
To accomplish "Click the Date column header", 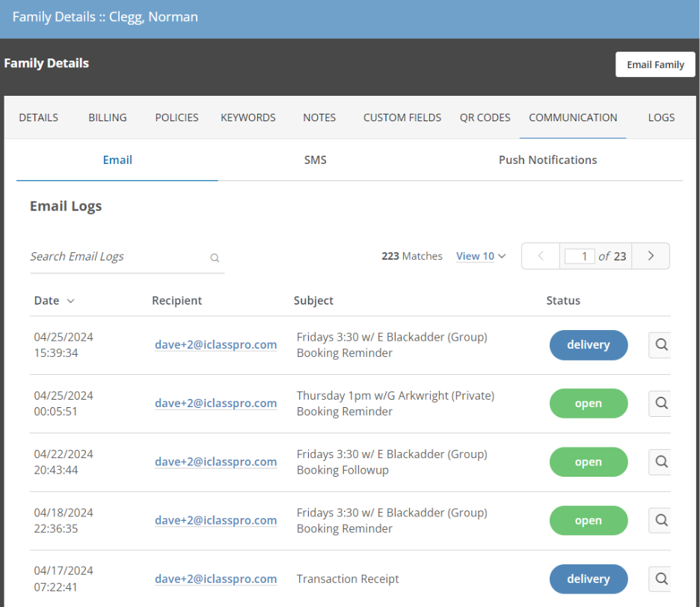I will pyautogui.click(x=47, y=301).
